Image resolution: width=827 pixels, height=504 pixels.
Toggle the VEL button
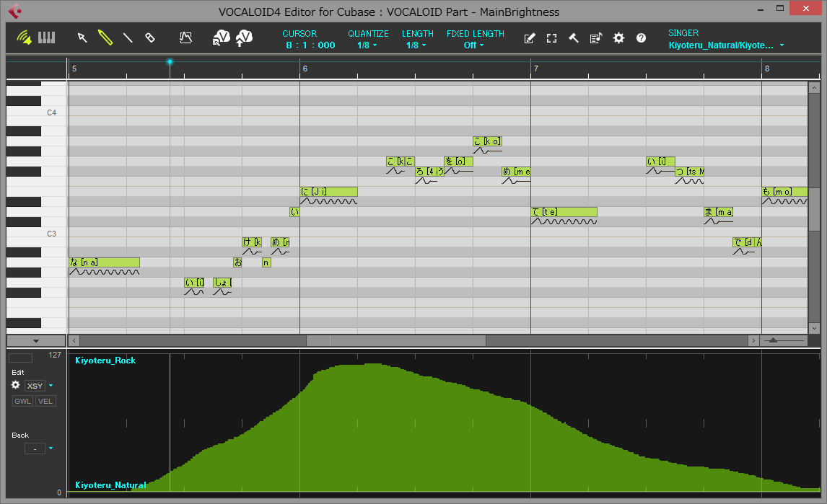(x=45, y=401)
